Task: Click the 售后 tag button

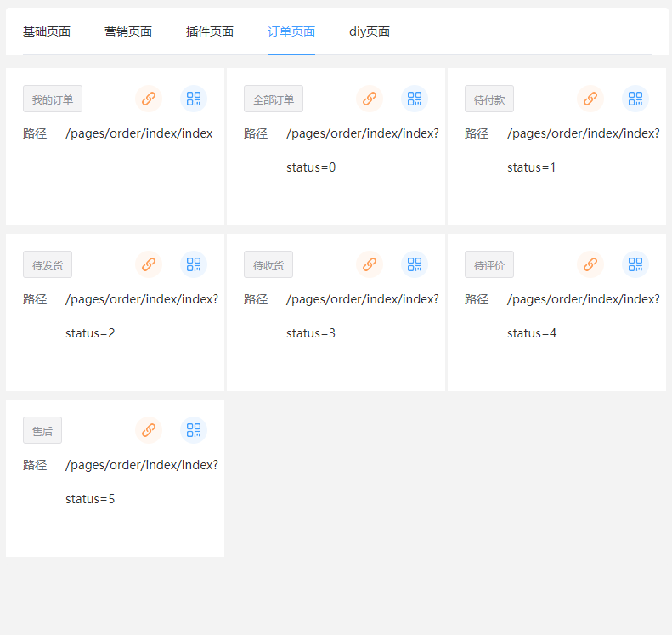Action: 42,431
